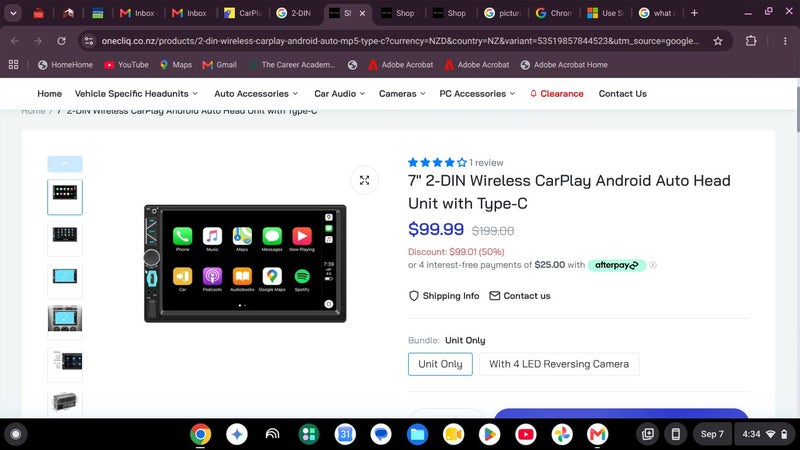Open the Contact us envelope link
The image size is (800, 450).
tap(519, 296)
